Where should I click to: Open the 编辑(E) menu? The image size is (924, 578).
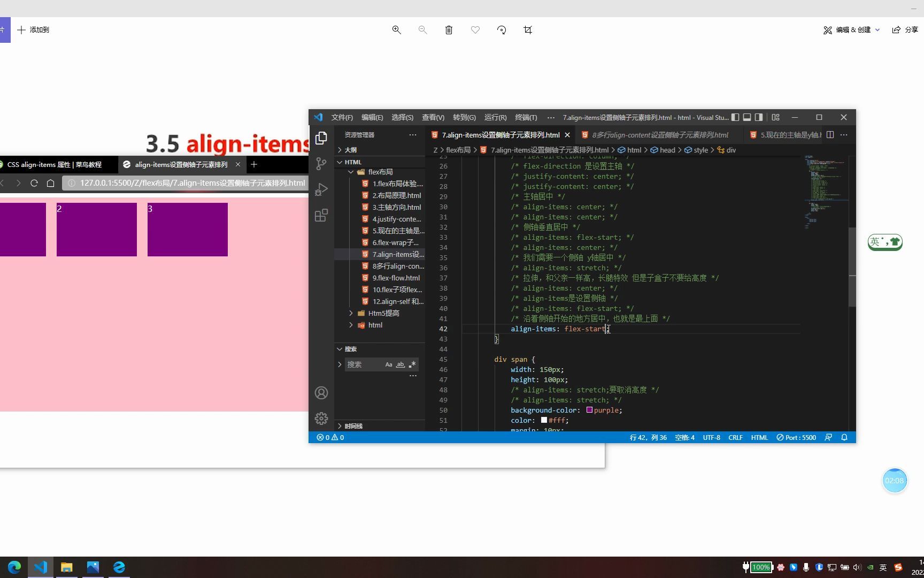coord(372,117)
